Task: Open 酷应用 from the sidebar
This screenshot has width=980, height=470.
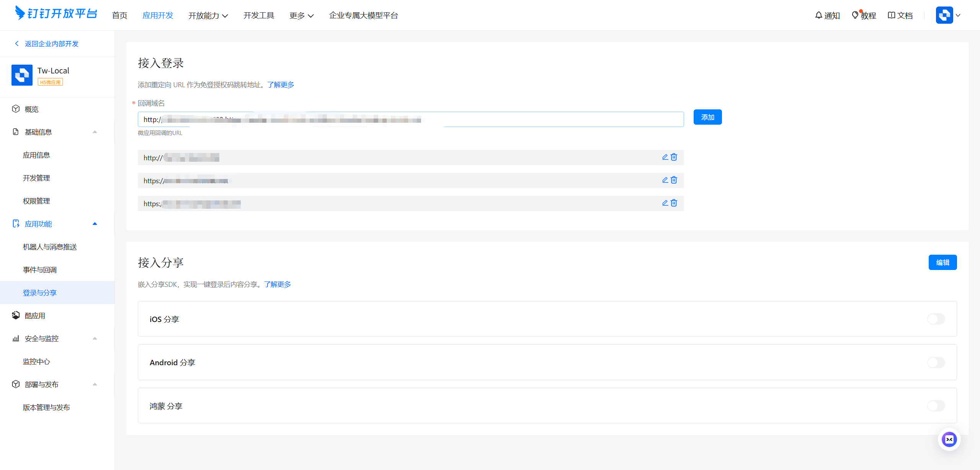Action: click(x=34, y=315)
